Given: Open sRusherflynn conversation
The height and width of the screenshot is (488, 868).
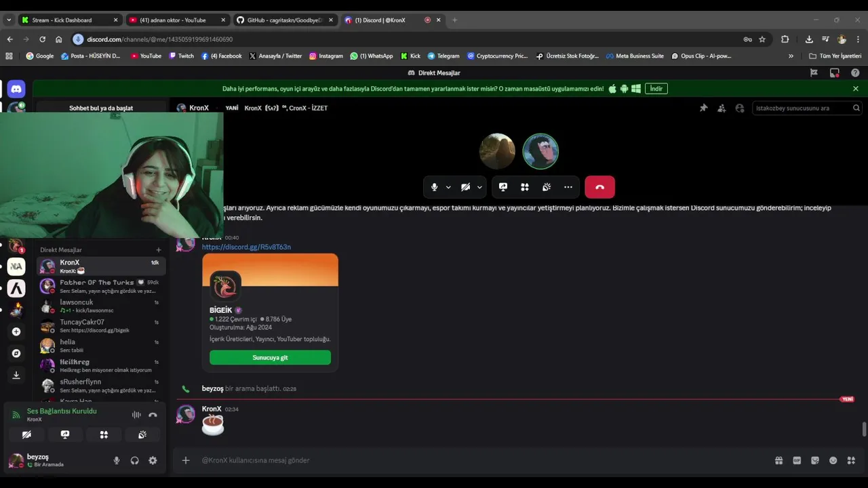Looking at the screenshot, I should 101,386.
